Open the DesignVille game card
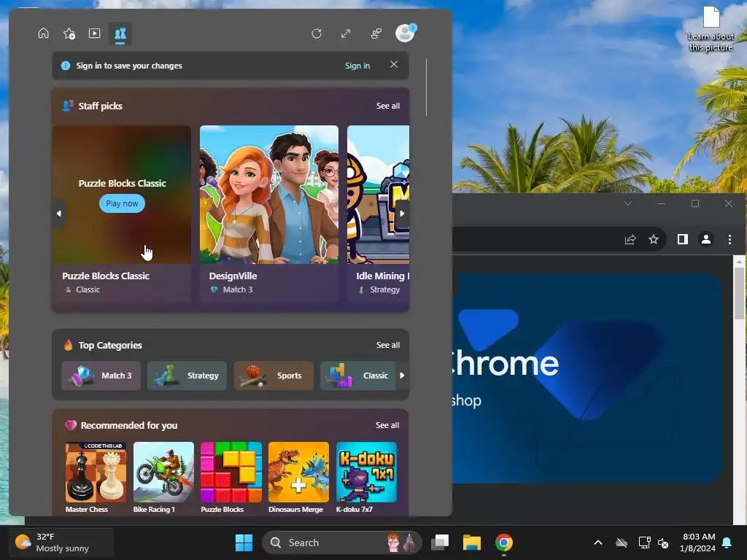747x560 pixels. (x=269, y=214)
